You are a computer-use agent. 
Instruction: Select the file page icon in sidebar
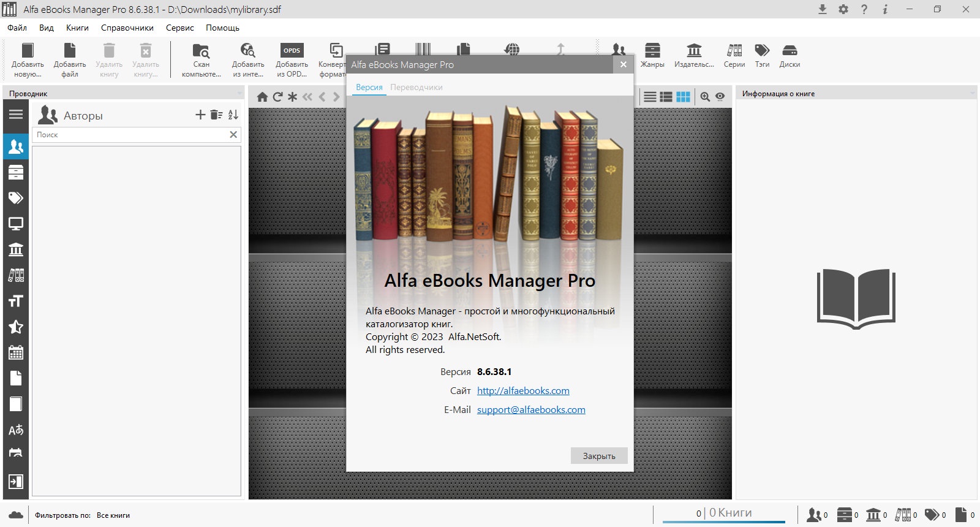point(16,378)
